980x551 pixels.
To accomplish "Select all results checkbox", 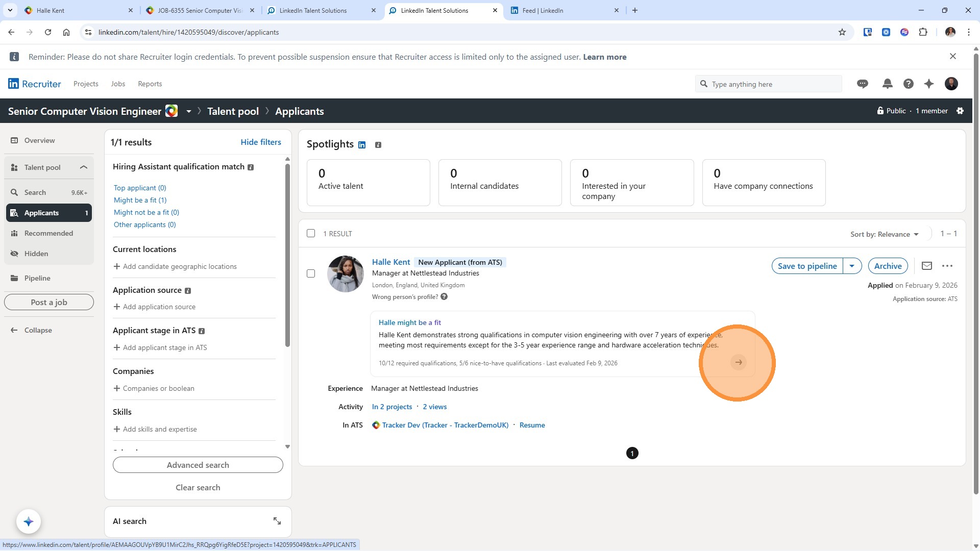I will tap(311, 234).
